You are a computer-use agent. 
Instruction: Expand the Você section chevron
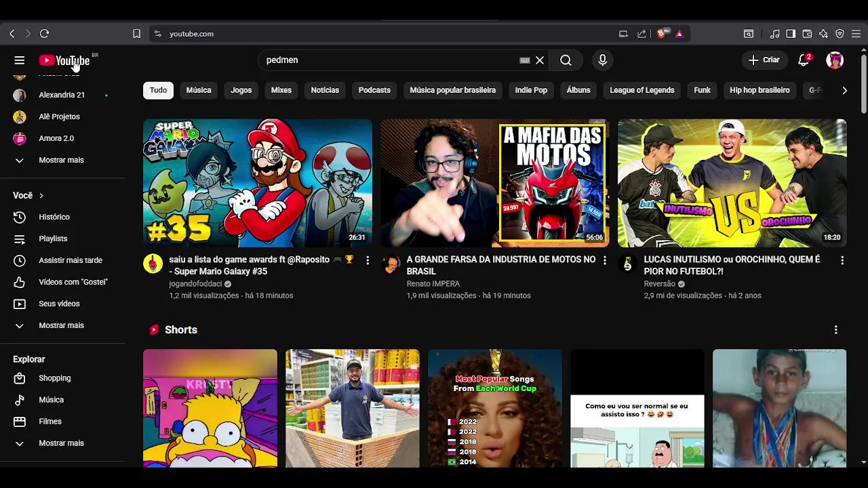[41, 195]
